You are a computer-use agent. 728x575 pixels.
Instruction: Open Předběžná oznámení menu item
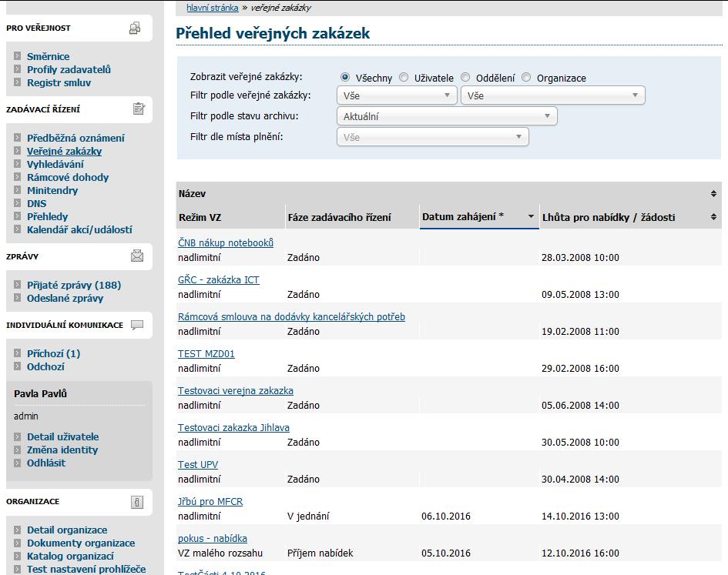click(75, 138)
